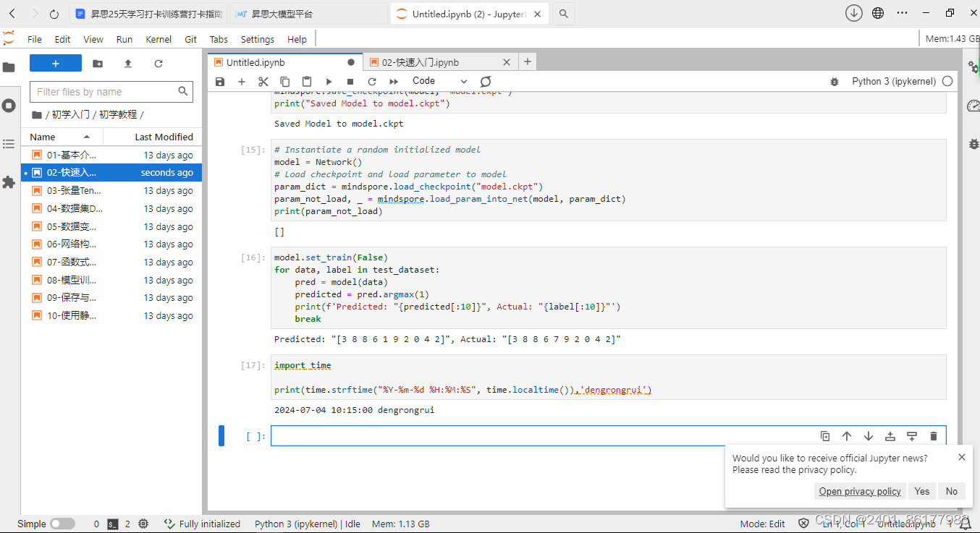The width and height of the screenshot is (980, 533).
Task: Interrupt the kernel with stop icon
Action: tap(350, 82)
